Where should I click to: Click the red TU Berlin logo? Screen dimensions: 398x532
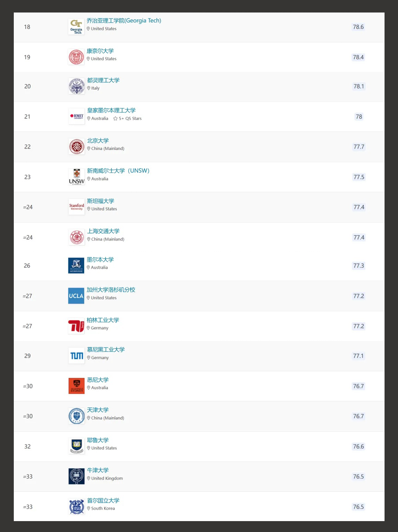pos(76,326)
